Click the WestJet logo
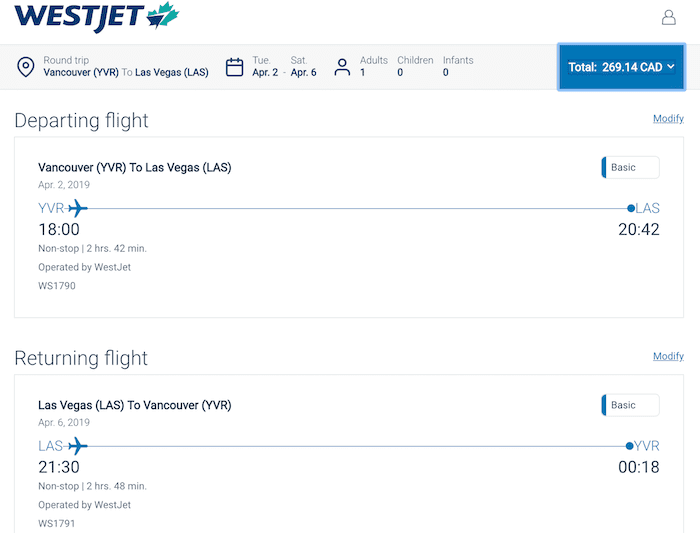 pos(96,17)
